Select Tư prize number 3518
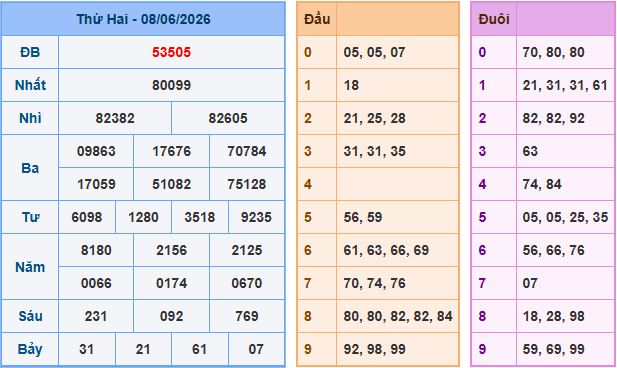 200,217
